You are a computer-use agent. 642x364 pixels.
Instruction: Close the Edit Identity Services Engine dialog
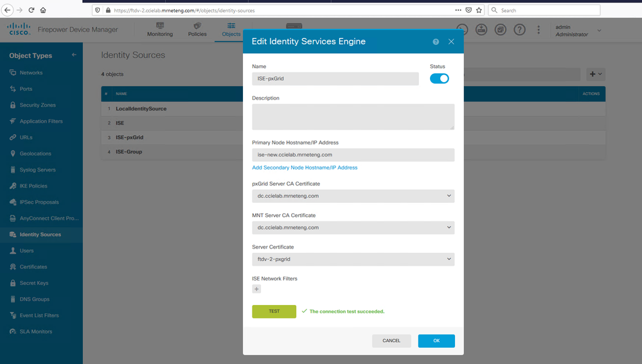click(451, 42)
